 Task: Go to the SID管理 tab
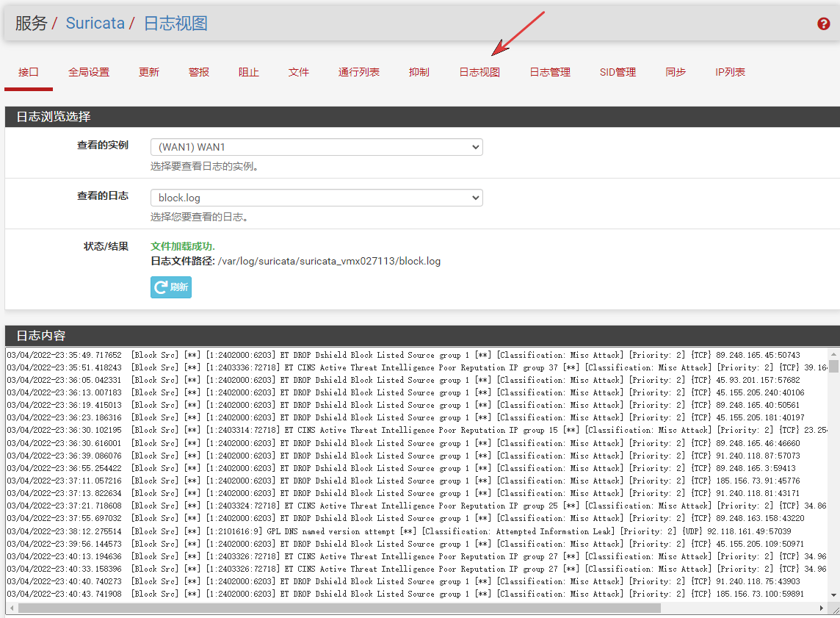618,72
